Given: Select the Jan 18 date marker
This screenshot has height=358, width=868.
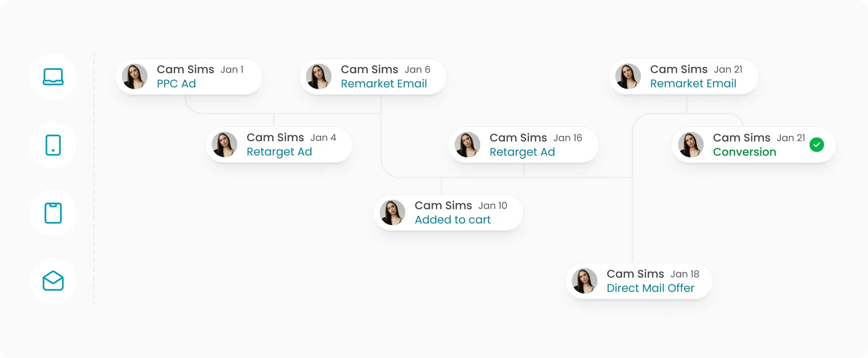Looking at the screenshot, I should (685, 274).
